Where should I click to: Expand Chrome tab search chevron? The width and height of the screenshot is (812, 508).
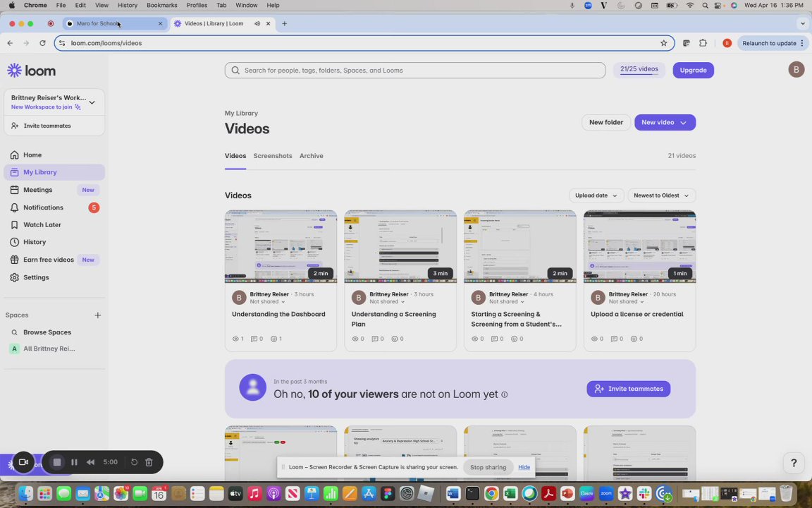pyautogui.click(x=803, y=23)
